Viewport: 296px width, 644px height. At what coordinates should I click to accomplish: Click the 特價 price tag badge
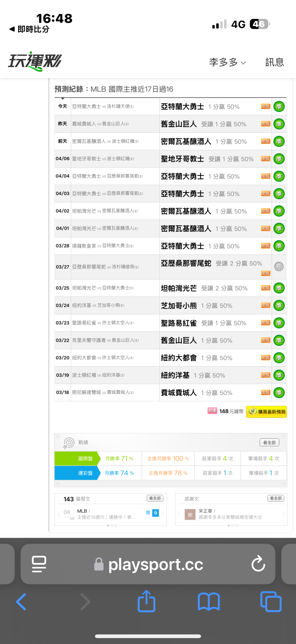[212, 411]
